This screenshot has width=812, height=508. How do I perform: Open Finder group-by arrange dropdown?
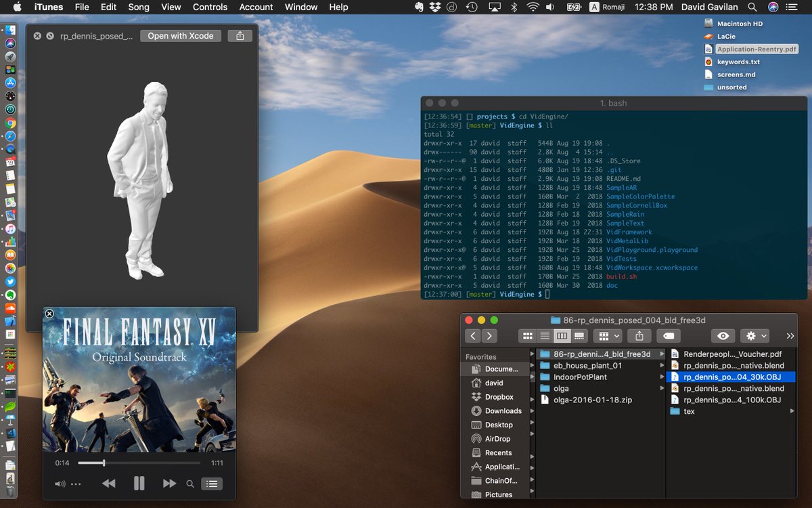point(608,336)
